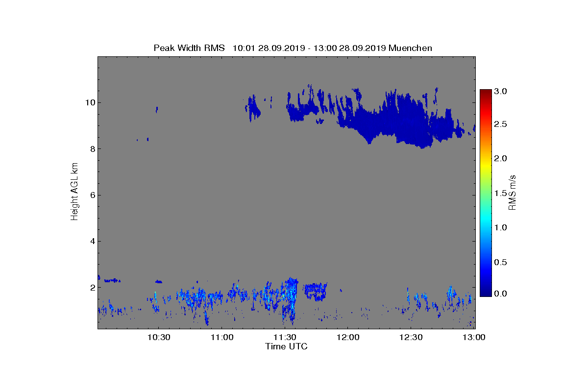Viewport: 588px width, 392px height.
Task: Click the 10:30 time tick label
Action: tap(158, 337)
